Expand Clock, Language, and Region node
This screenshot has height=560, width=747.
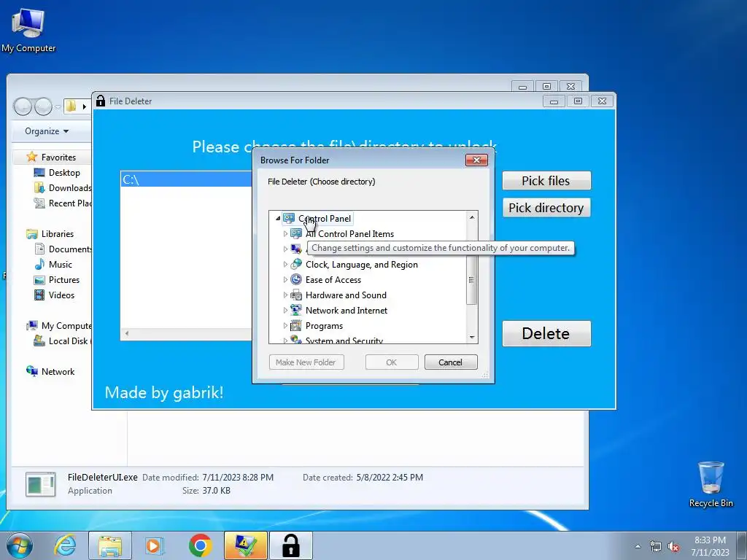285,264
